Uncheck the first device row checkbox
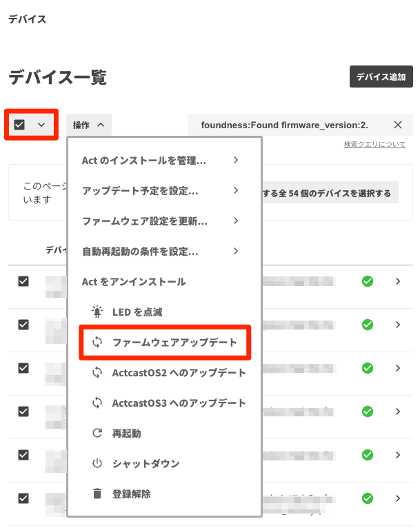 (23, 281)
